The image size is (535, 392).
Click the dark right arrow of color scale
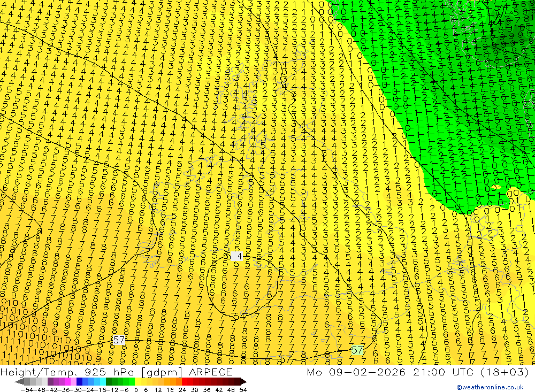pos(243,381)
